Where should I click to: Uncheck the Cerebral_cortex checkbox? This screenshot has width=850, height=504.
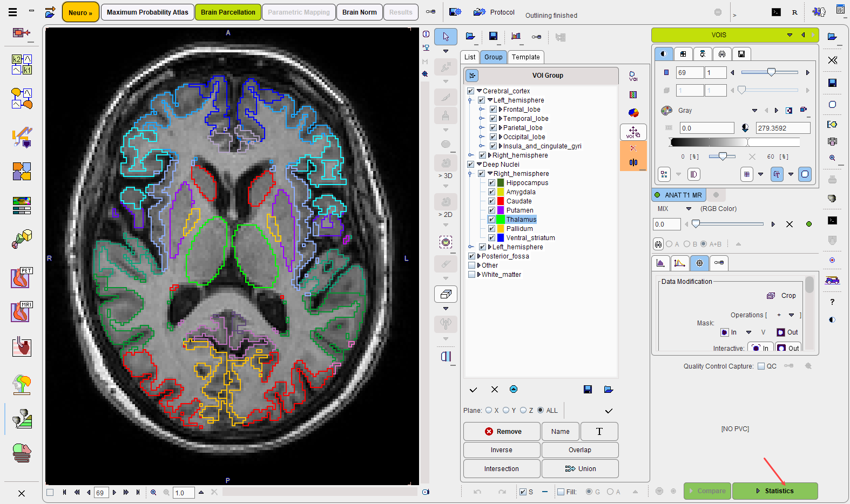point(471,91)
